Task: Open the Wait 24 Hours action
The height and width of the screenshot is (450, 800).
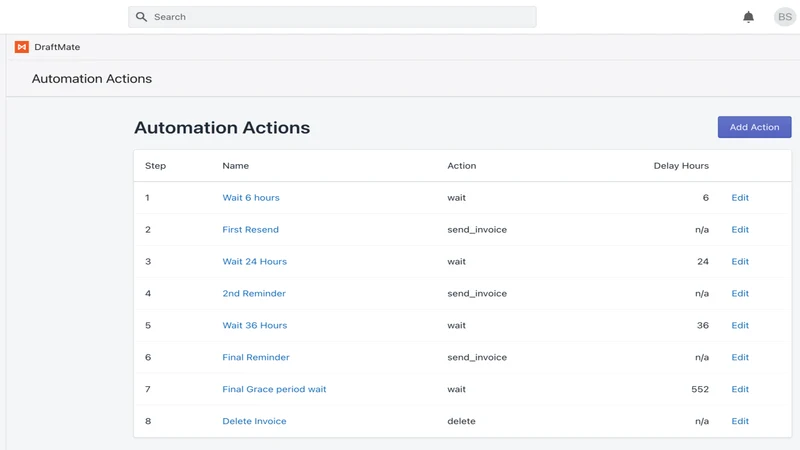Action: click(255, 261)
